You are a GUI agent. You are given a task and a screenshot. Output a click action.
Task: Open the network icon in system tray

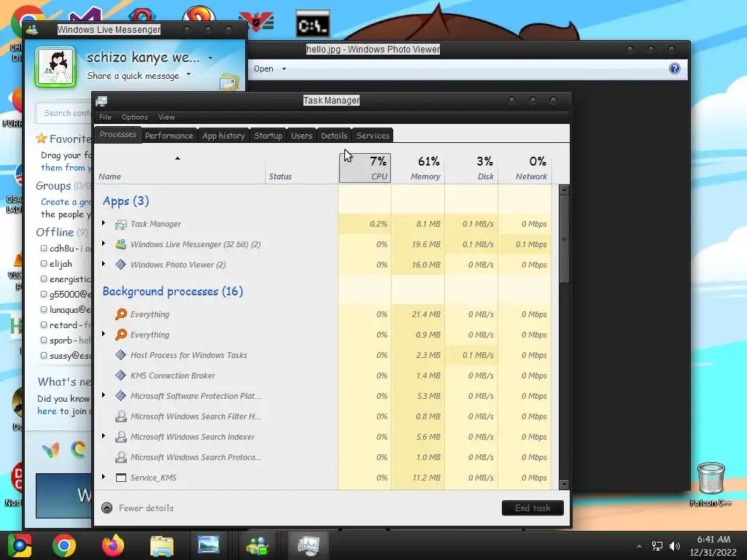(x=657, y=546)
